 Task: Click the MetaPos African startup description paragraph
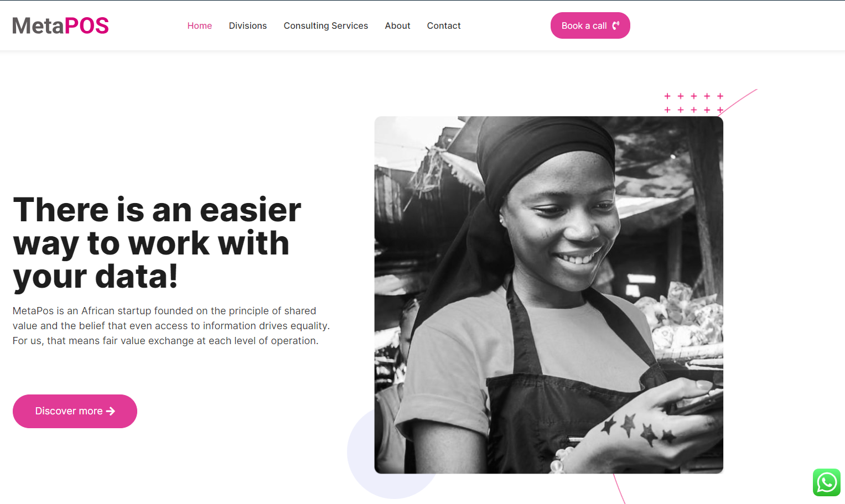point(171,326)
